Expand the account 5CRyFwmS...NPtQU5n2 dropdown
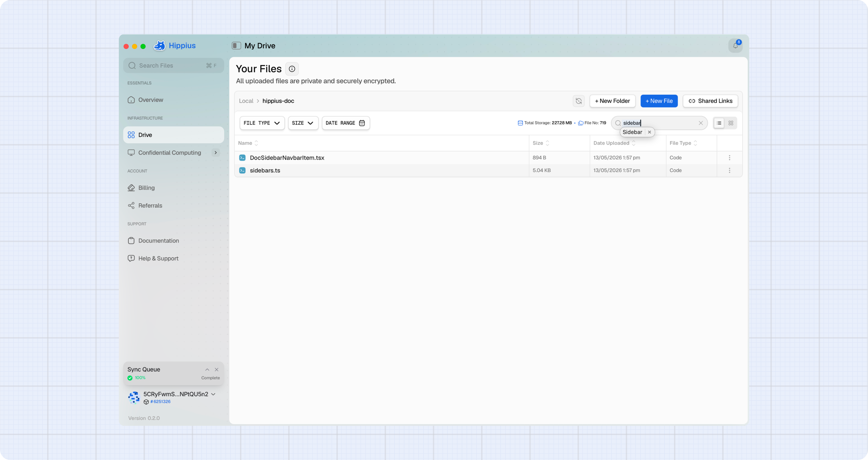 (213, 394)
